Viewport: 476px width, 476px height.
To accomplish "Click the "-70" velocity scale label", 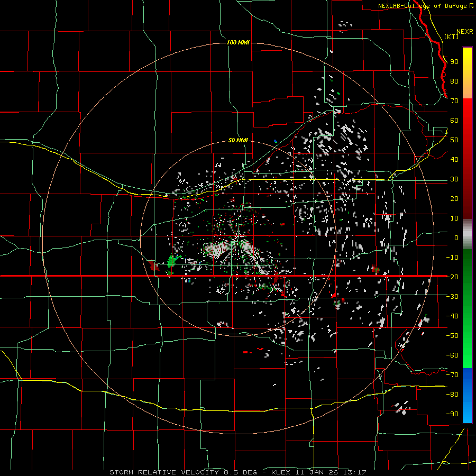I will [452, 375].
